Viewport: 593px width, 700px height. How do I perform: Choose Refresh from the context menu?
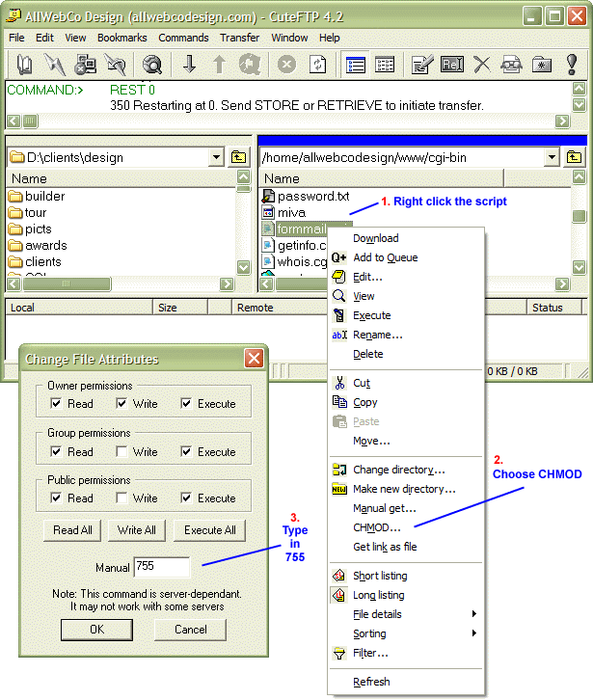[406, 682]
